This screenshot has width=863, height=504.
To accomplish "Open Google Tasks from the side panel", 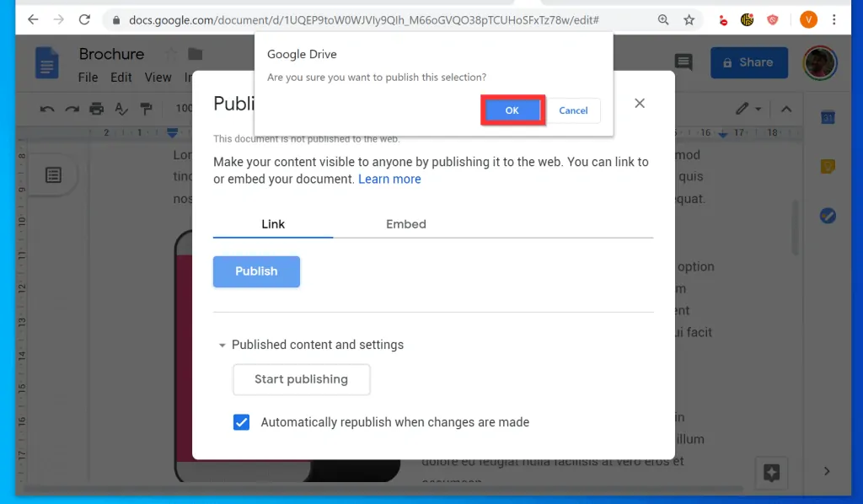I will click(x=828, y=216).
